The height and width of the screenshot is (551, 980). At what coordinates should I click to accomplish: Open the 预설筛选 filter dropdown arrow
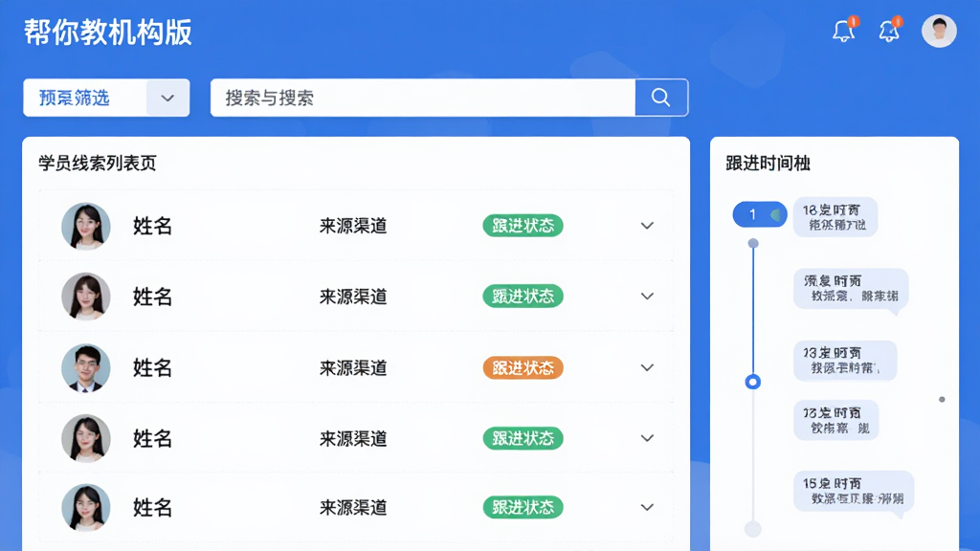(x=167, y=99)
